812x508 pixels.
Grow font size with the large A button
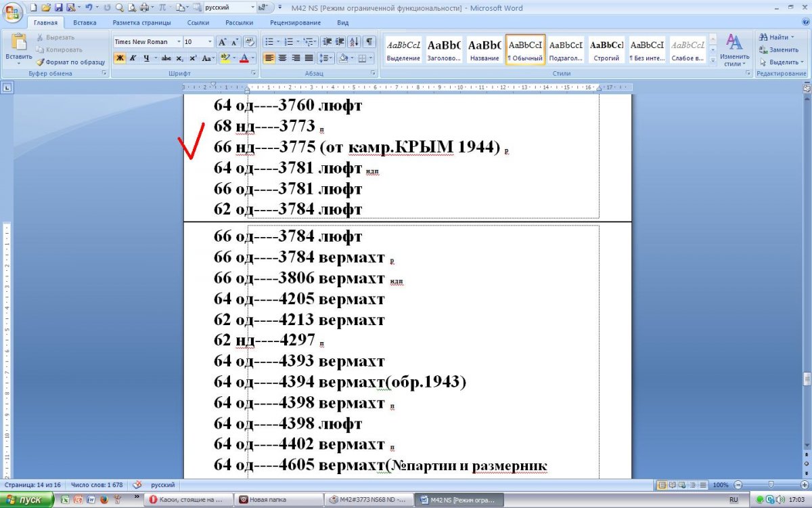(x=223, y=41)
